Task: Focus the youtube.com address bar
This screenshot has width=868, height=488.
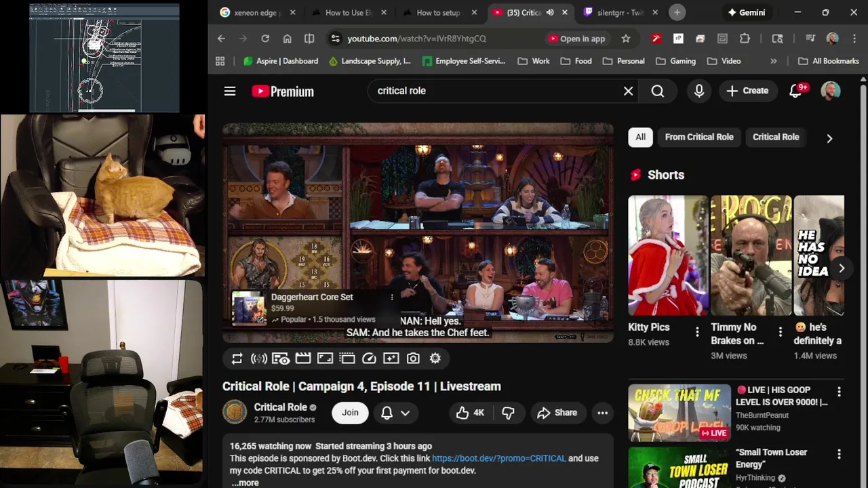Action: (416, 39)
